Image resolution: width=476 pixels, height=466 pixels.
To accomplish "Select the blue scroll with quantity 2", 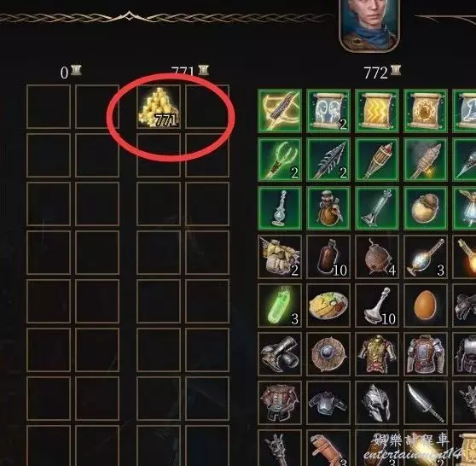I will (x=328, y=111).
